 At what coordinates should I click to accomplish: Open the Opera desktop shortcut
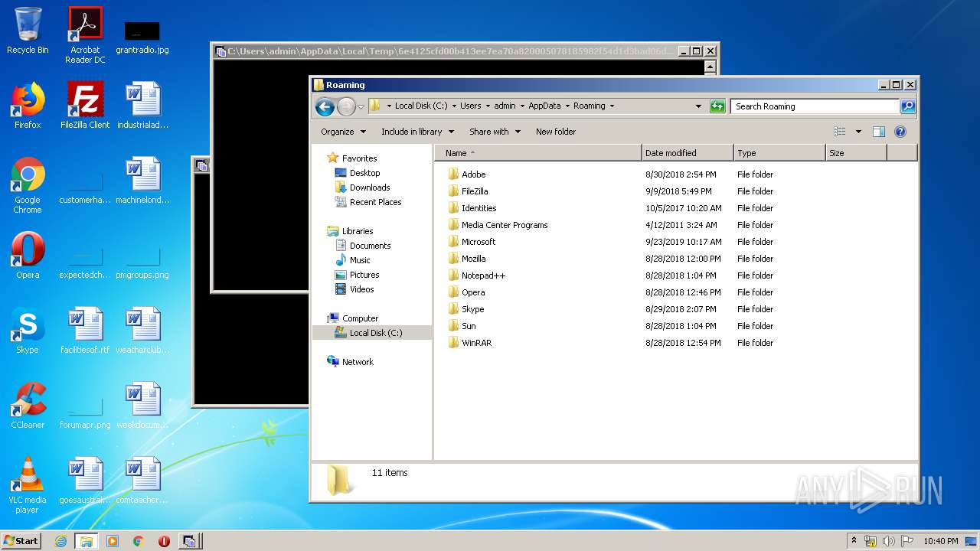pyautogui.click(x=28, y=256)
